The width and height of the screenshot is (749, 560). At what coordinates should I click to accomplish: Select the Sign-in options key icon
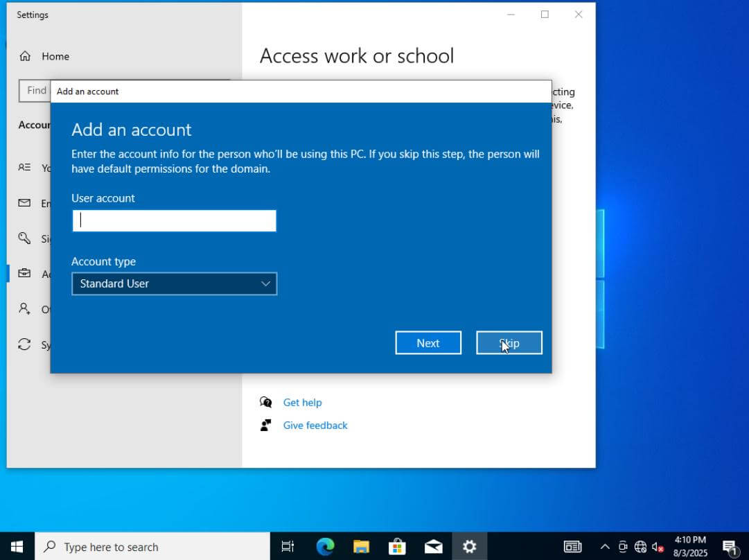(24, 238)
